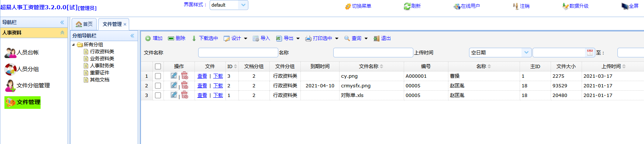Toggle 全屏 fullscreen mode
Screen dimensions: 644x144
click(x=630, y=6)
